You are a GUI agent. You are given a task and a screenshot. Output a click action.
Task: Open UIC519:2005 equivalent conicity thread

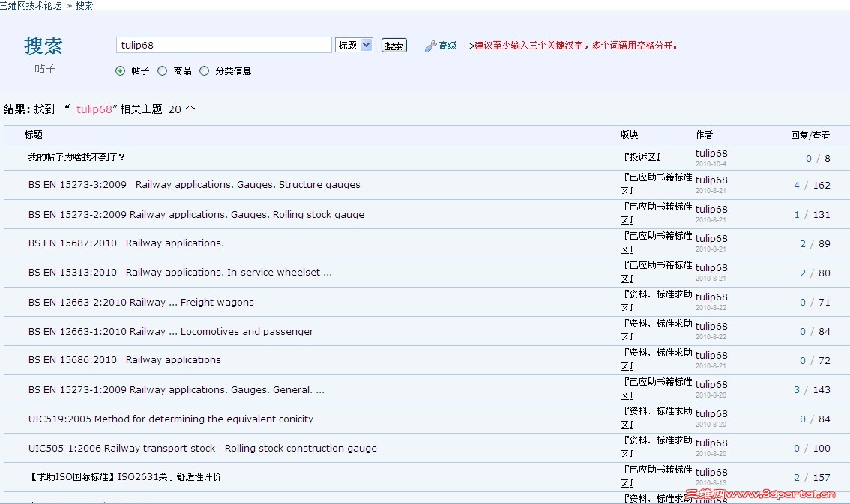(171, 419)
